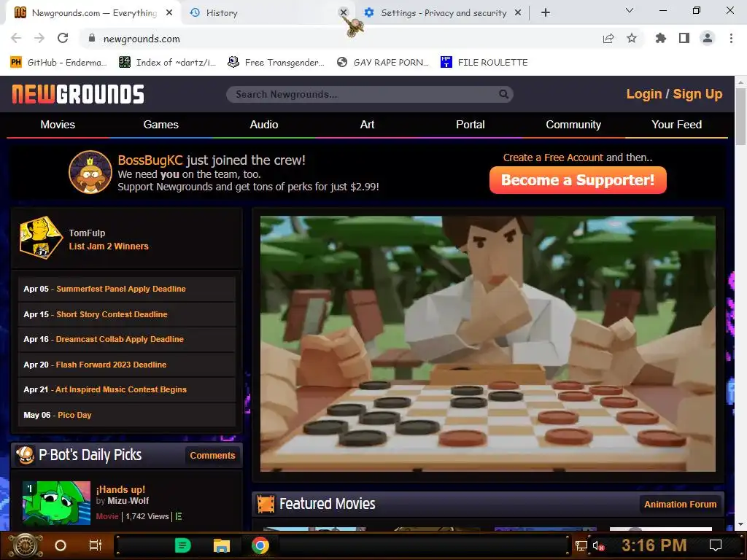Click the address bar URL newgrounds.com
The width and height of the screenshot is (747, 560).
pyautogui.click(x=142, y=39)
